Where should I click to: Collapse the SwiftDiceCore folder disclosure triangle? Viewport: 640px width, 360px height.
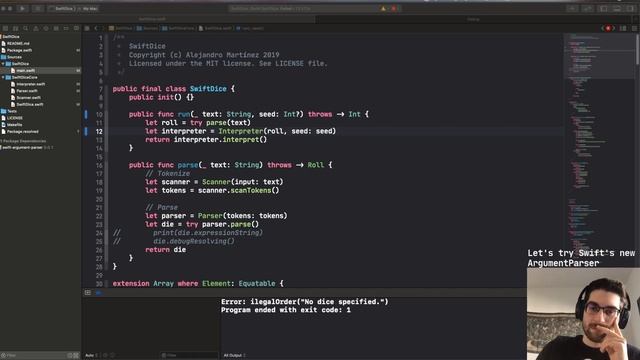(x=3, y=77)
